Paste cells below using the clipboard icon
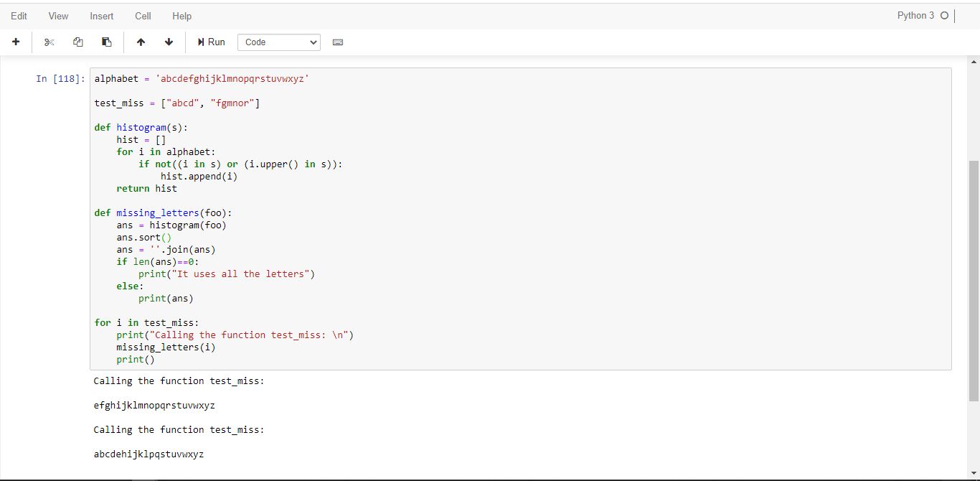Viewport: 980px width, 481px height. pos(107,42)
